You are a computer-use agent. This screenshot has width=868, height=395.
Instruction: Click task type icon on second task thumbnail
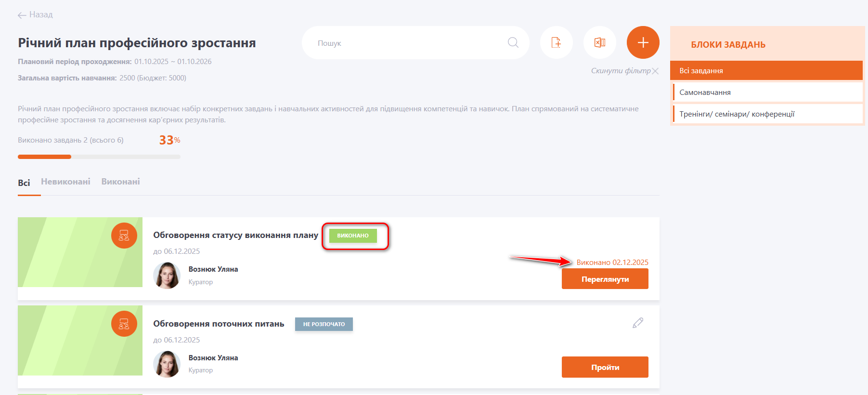coord(124,324)
